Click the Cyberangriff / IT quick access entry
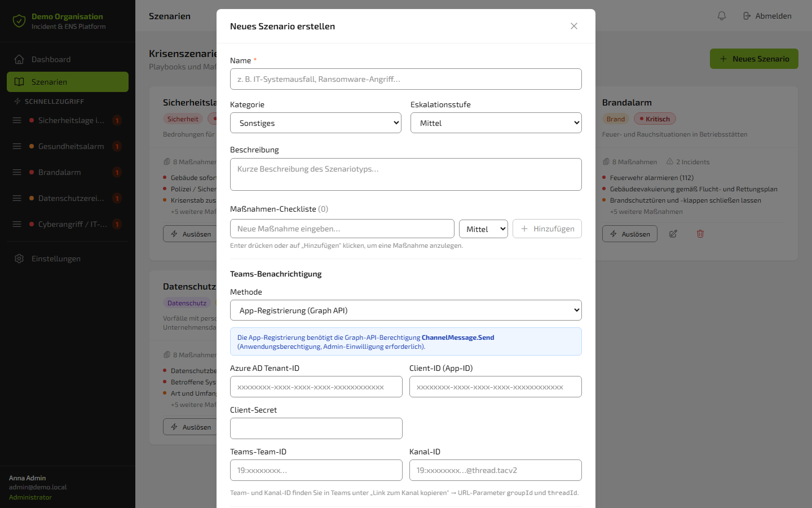This screenshot has height=508, width=812. point(75,224)
